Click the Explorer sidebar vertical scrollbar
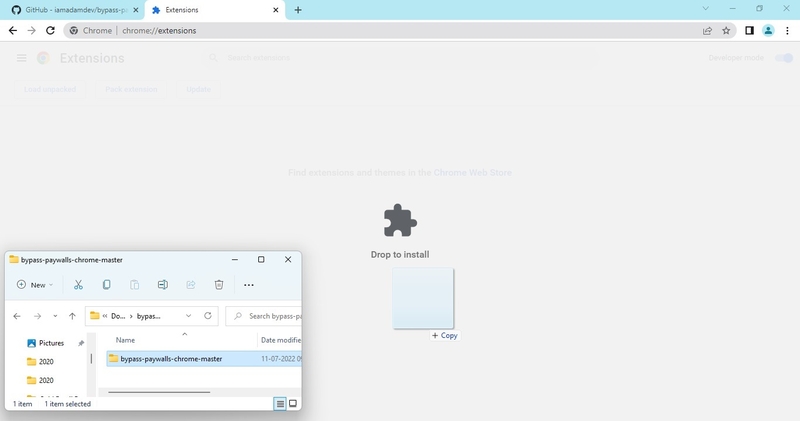800x421 pixels. (91, 359)
